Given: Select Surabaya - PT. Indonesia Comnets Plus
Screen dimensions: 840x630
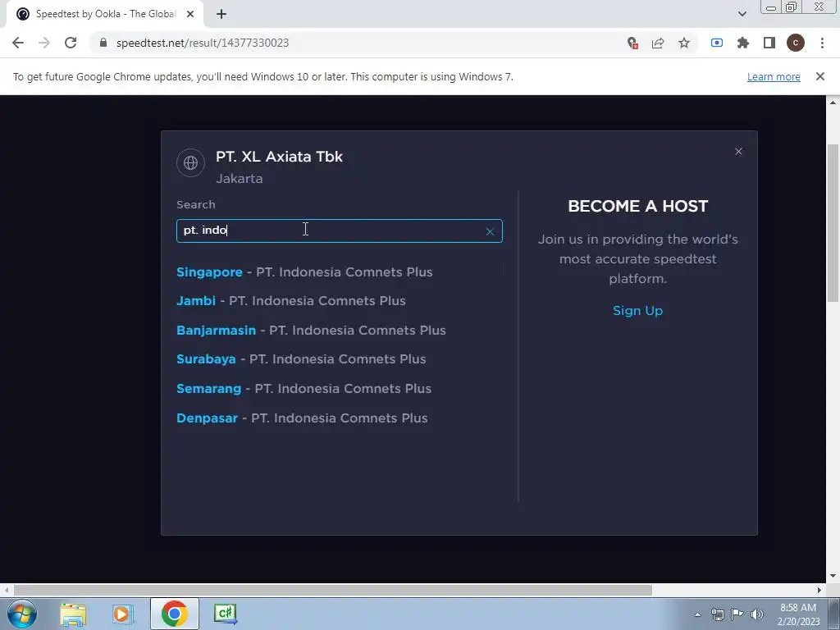Looking at the screenshot, I should [301, 359].
